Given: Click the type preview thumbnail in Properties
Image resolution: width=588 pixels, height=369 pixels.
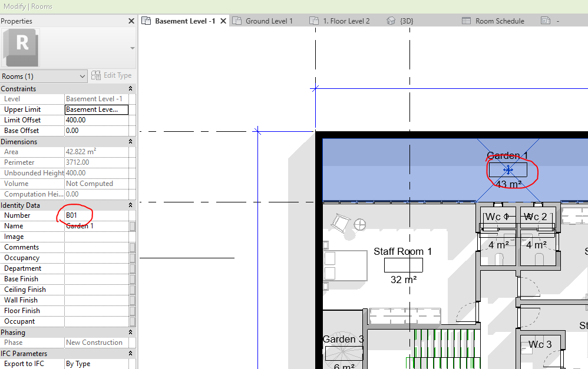Looking at the screenshot, I should click(21, 47).
